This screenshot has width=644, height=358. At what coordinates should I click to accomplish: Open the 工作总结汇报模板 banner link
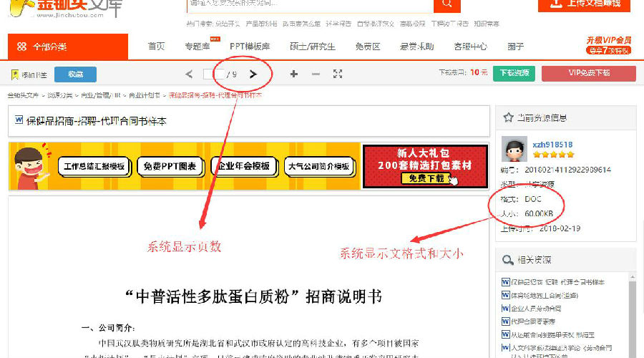[x=94, y=166]
